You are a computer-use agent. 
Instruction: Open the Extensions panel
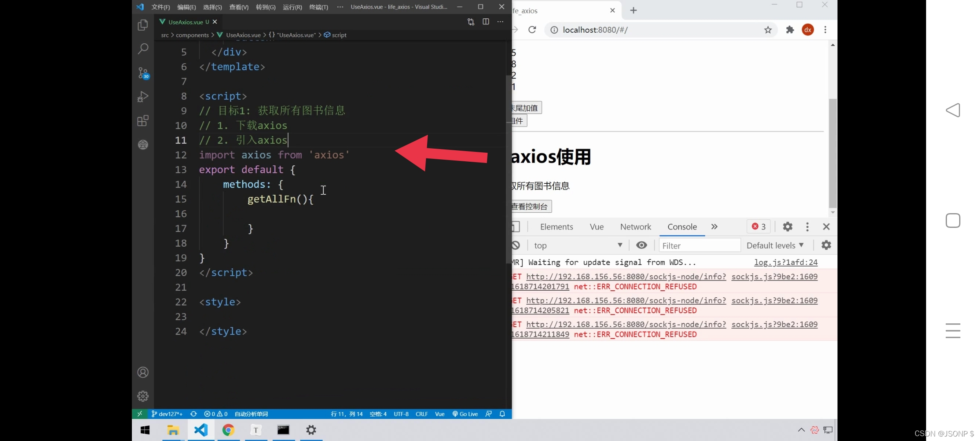(x=143, y=121)
